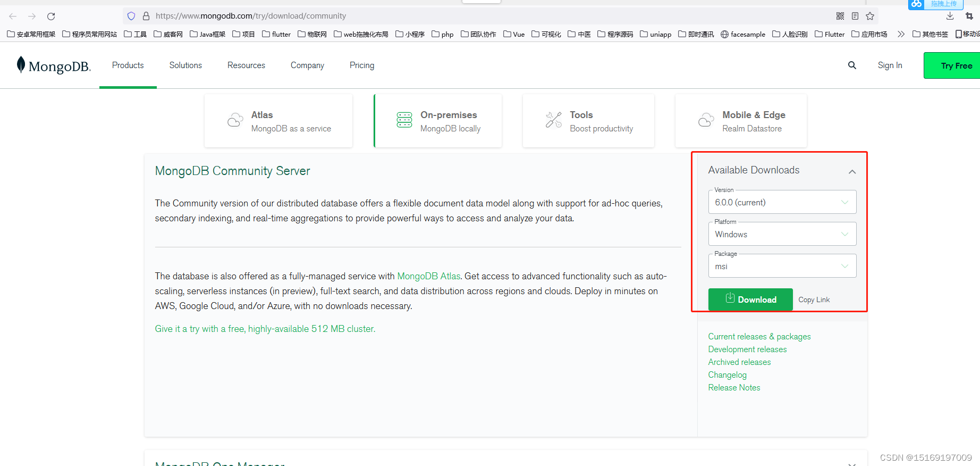This screenshot has height=466, width=980.
Task: Click the MongoDB leaf logo
Action: [21, 65]
